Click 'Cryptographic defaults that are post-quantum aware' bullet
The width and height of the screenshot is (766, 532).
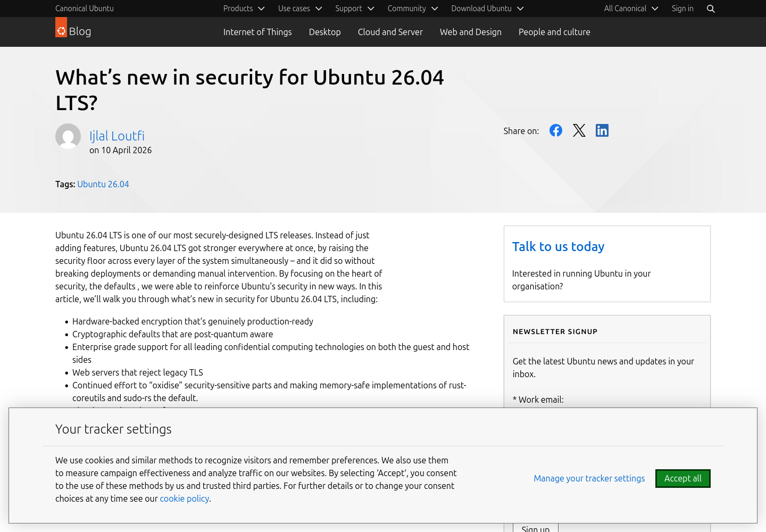pyautogui.click(x=173, y=334)
